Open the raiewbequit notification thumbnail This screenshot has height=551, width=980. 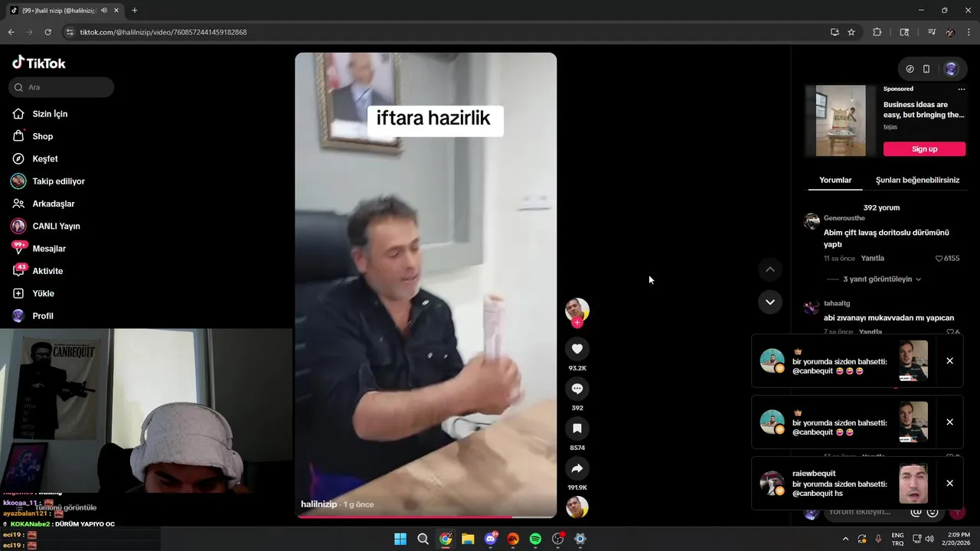coord(913,484)
